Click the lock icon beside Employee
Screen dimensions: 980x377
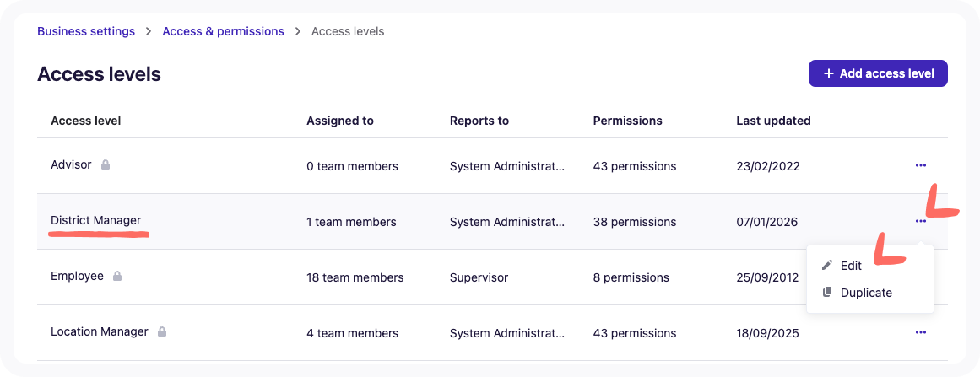tap(116, 276)
